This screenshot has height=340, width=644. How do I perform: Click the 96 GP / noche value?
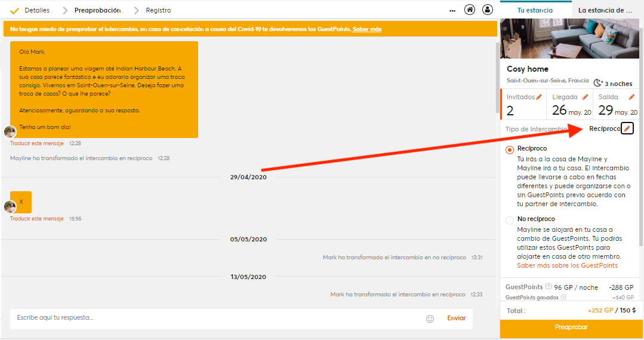576,287
